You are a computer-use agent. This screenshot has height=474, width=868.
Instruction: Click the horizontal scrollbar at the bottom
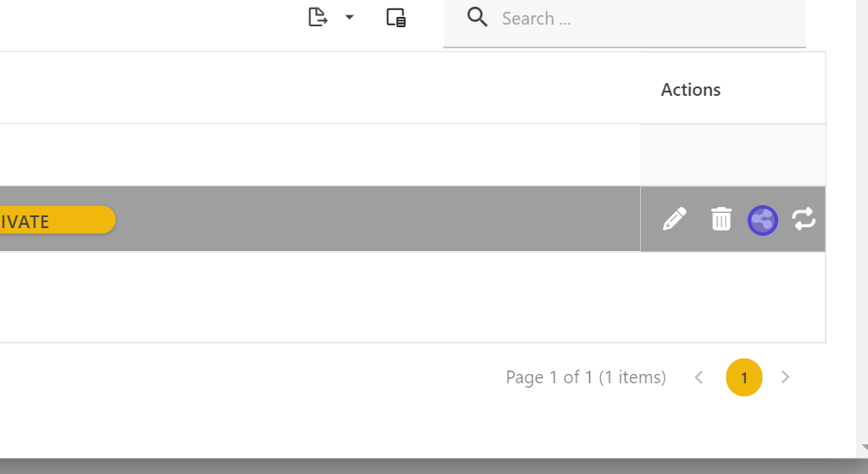pyautogui.click(x=424, y=466)
